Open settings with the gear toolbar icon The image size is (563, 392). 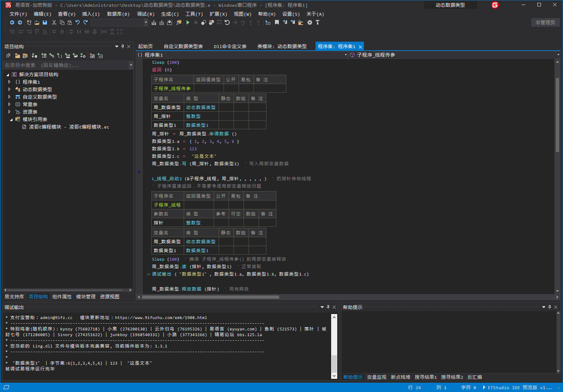click(x=310, y=22)
